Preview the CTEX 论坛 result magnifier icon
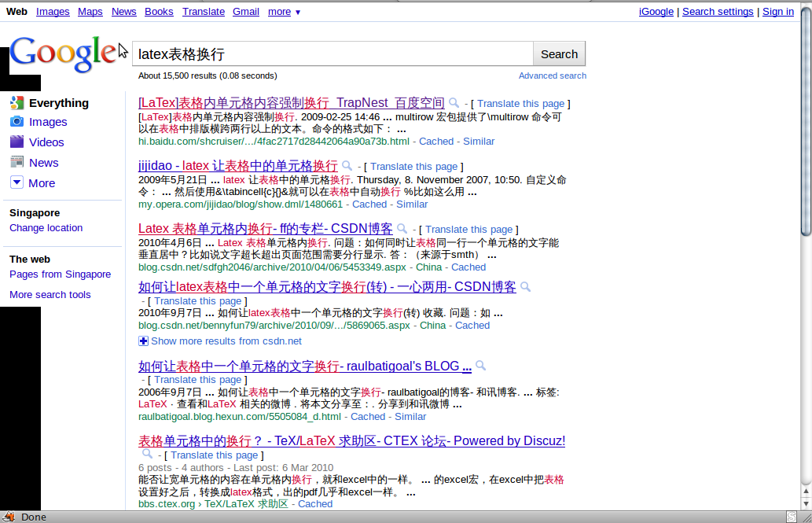This screenshot has height=523, width=812. [x=147, y=454]
